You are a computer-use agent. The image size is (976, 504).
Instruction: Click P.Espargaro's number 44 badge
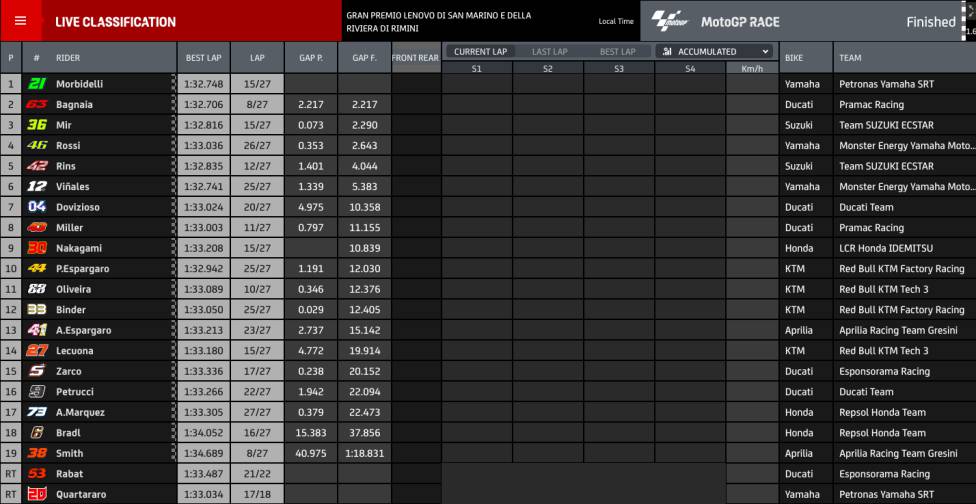[x=37, y=268]
